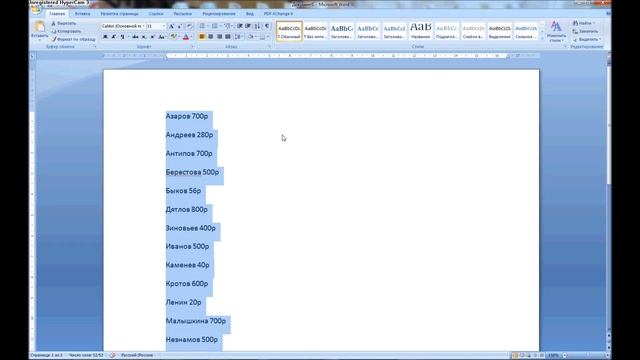This screenshot has height=360, width=640.
Task: Click the line 'Берестова 500р'
Action: 192,172
